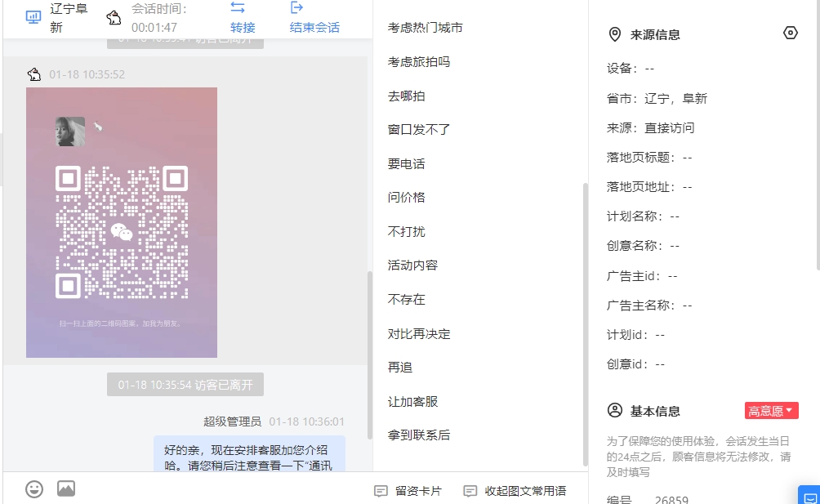Click the 创意id field row

tap(635, 364)
